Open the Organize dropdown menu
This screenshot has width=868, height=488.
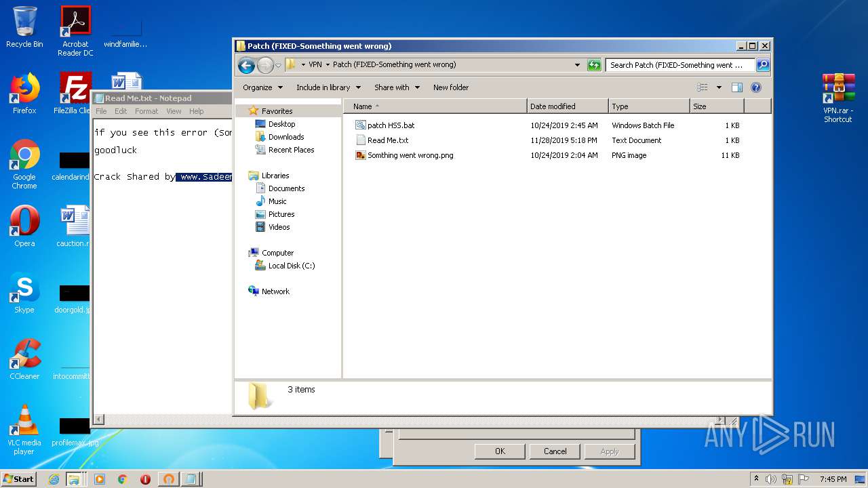click(262, 87)
